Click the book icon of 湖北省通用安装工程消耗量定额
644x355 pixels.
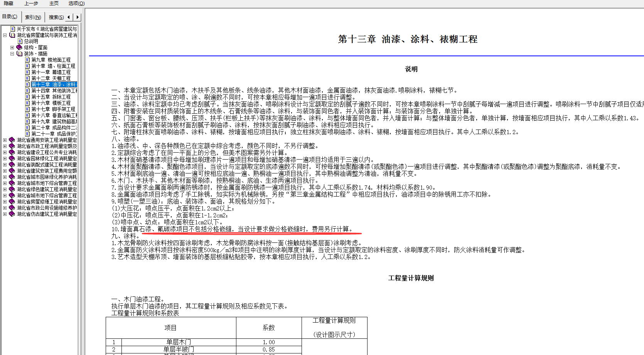coord(12,140)
